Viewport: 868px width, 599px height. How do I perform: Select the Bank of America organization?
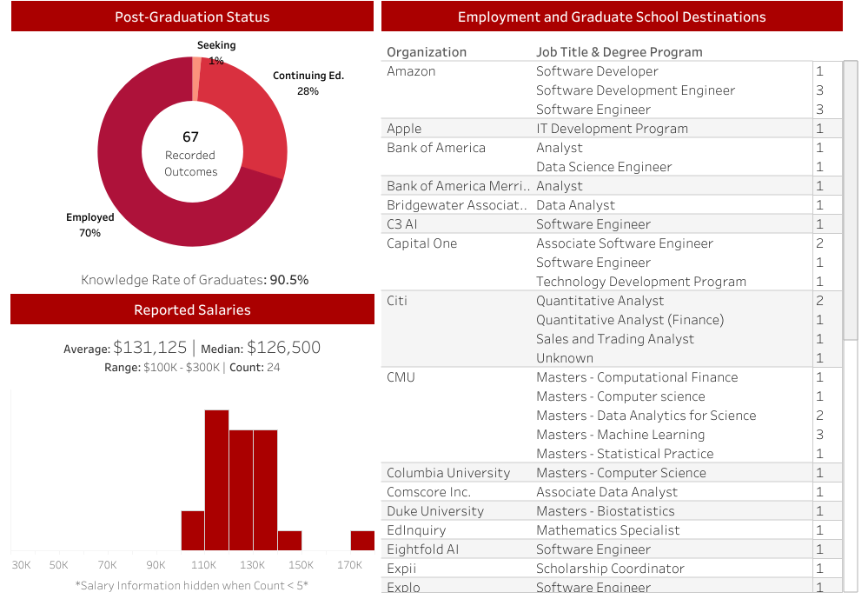pos(435,148)
